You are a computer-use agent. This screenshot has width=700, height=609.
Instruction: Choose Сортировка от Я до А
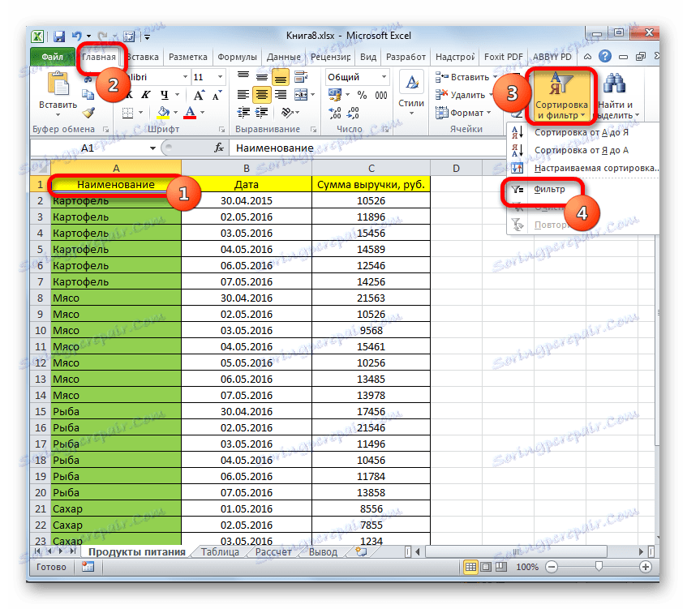click(x=582, y=150)
